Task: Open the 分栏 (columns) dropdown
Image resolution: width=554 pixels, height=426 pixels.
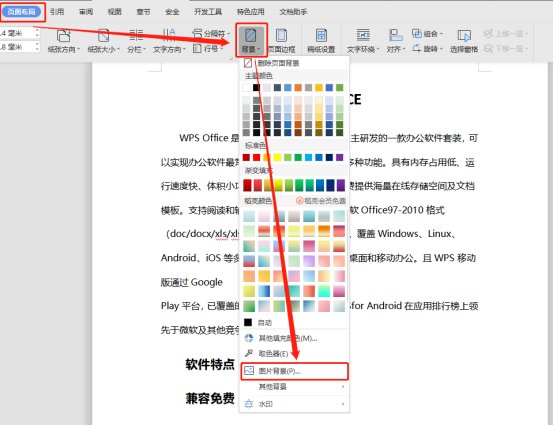Action: point(136,41)
